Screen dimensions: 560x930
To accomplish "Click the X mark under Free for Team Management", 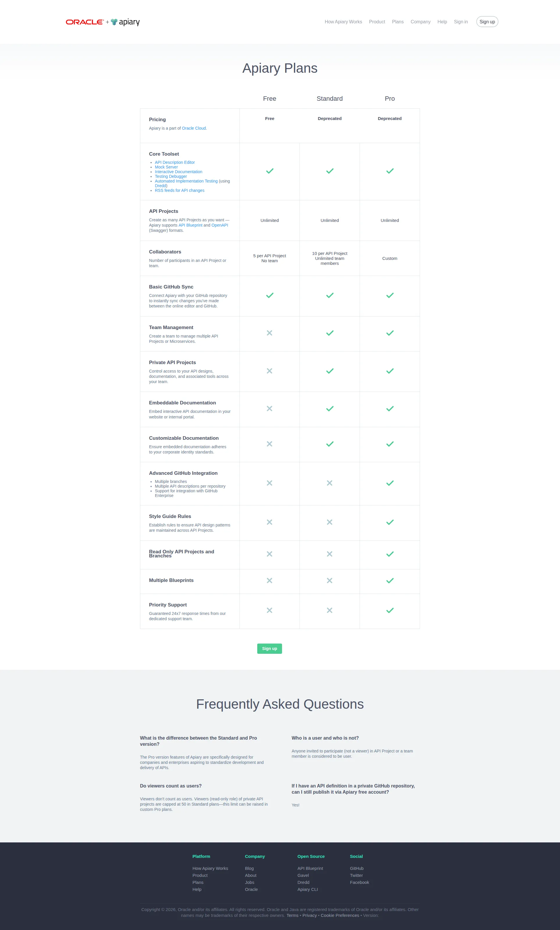I will pyautogui.click(x=269, y=333).
